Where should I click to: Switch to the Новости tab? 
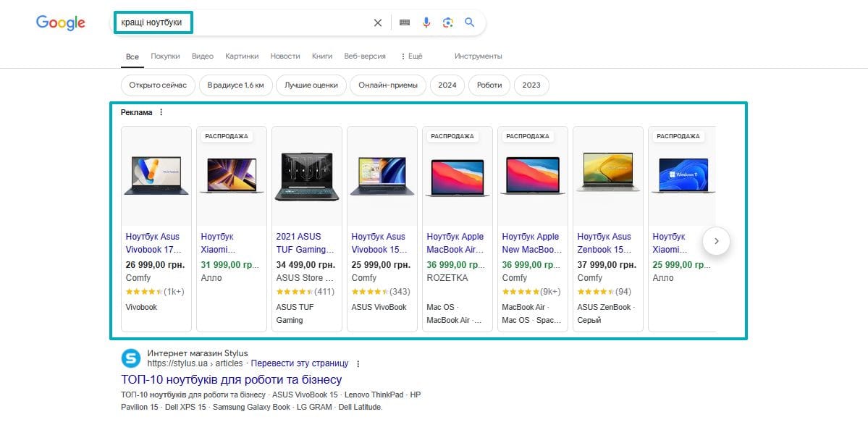coord(285,56)
